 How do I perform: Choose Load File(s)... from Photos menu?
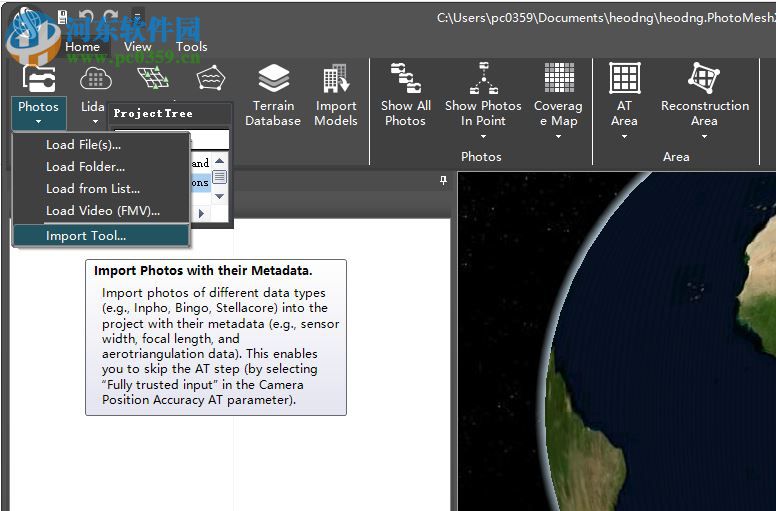tap(83, 145)
